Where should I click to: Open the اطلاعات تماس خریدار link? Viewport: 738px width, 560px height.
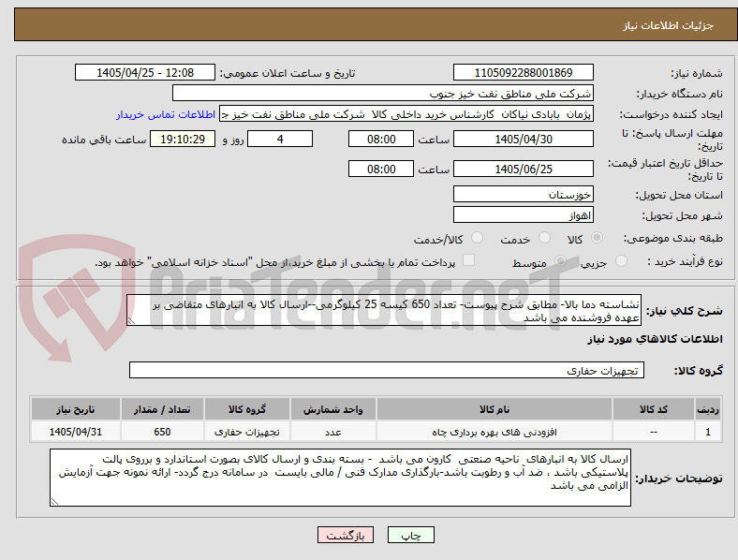click(166, 114)
